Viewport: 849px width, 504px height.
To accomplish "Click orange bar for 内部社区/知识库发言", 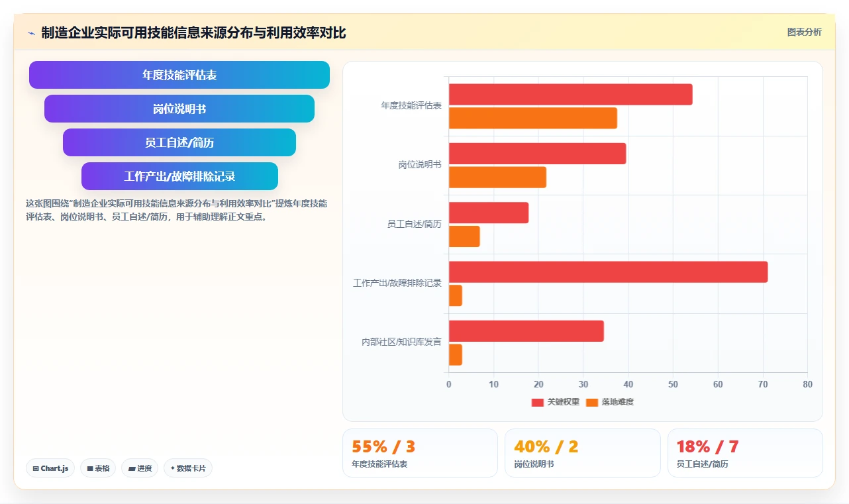I will click(x=456, y=355).
